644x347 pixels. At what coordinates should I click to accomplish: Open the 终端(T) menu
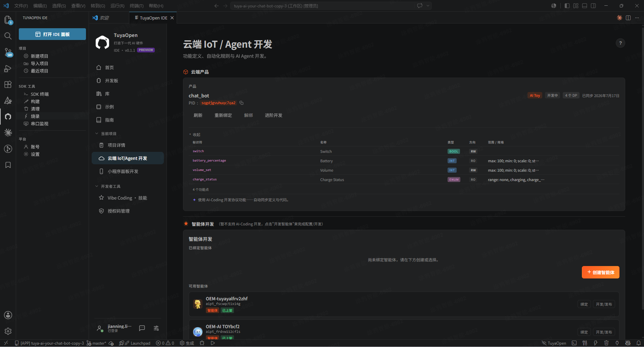(x=136, y=6)
